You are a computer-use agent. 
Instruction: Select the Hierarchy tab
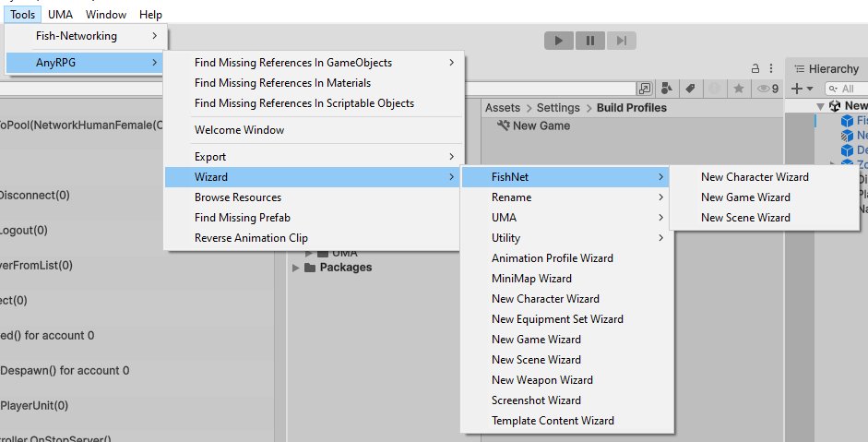tap(826, 68)
